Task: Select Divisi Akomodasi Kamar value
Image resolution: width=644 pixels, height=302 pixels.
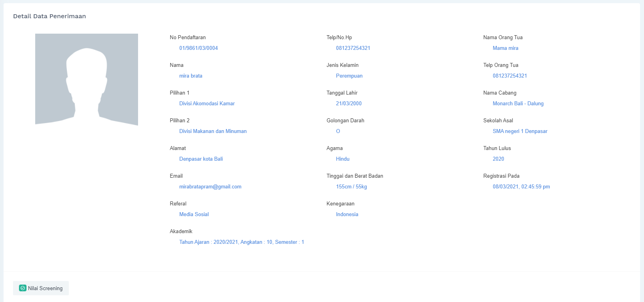Action: 207,103
